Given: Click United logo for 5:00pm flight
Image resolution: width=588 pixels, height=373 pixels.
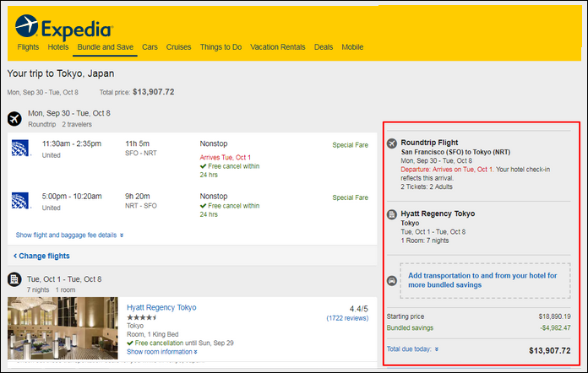Looking at the screenshot, I should point(20,200).
